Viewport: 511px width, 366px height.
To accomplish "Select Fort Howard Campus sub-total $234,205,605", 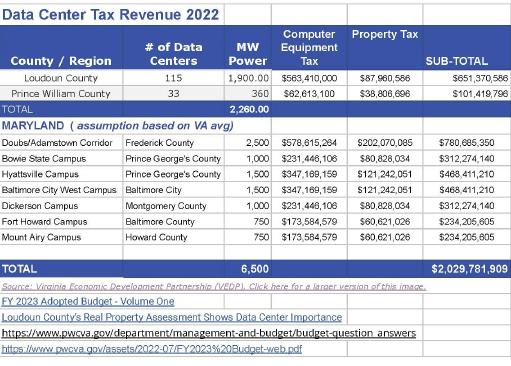I will (467, 221).
